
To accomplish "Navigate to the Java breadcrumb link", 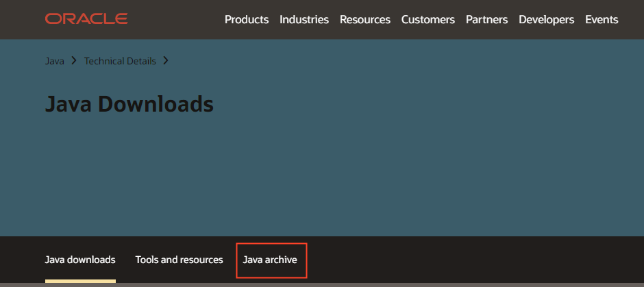I will pos(55,61).
